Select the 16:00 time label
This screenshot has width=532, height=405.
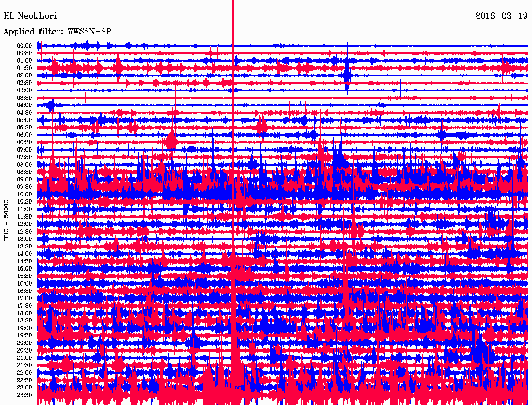click(24, 283)
